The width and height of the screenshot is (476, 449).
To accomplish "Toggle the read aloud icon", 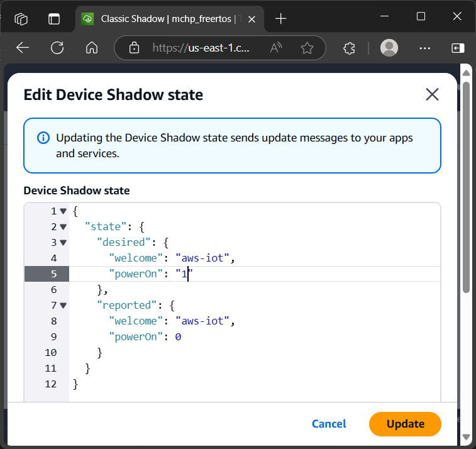I will pyautogui.click(x=275, y=48).
